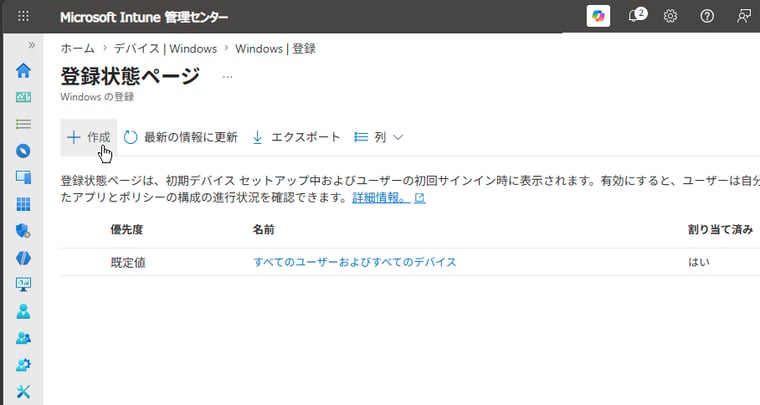This screenshot has width=760, height=405.
Task: Expand the left navigation with double chevron
Action: 32,45
